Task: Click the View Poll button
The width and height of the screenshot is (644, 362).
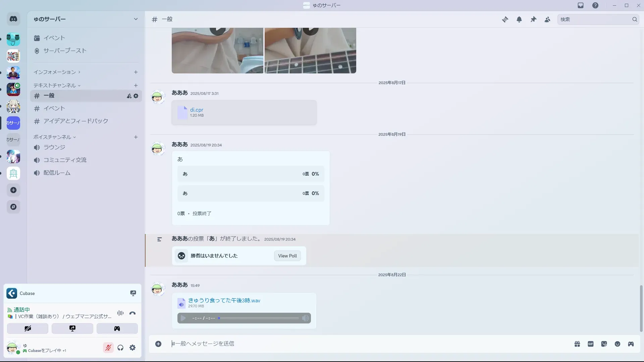Action: [x=287, y=256]
